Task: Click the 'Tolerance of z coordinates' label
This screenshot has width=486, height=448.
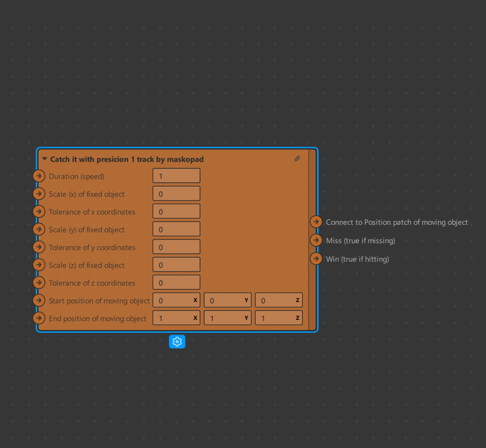Action: point(92,283)
